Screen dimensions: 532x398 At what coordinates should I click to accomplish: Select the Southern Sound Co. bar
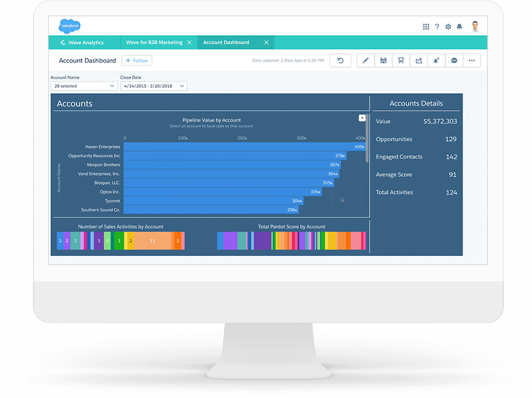tap(211, 210)
